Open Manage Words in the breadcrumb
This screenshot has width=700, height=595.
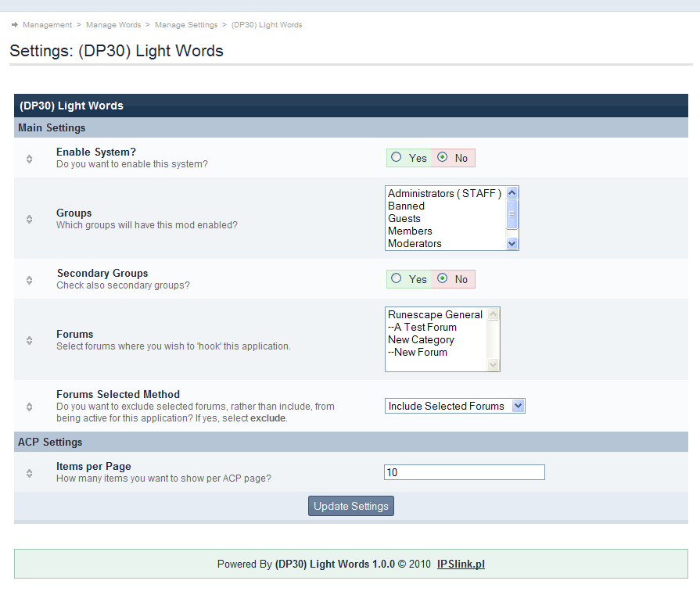[113, 25]
